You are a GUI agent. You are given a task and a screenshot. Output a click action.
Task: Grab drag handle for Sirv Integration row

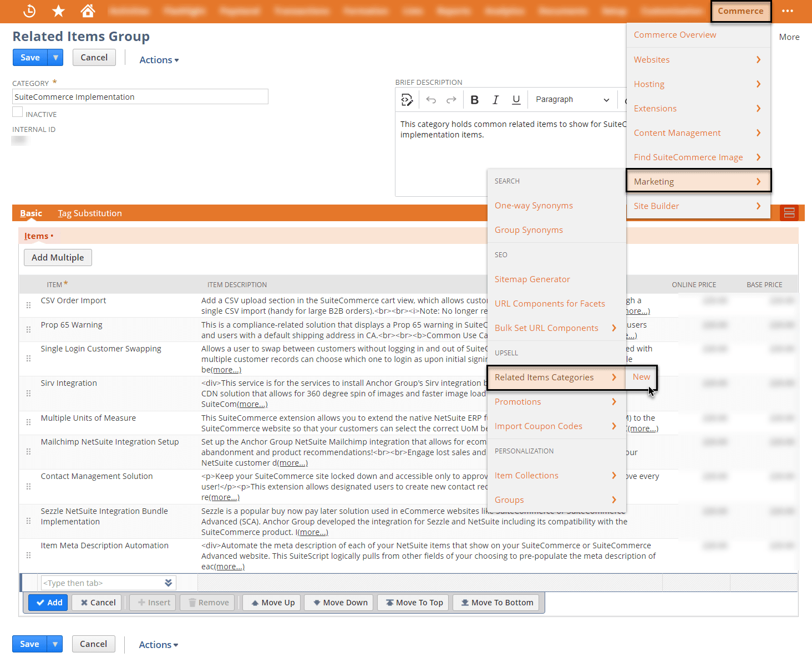pyautogui.click(x=28, y=394)
